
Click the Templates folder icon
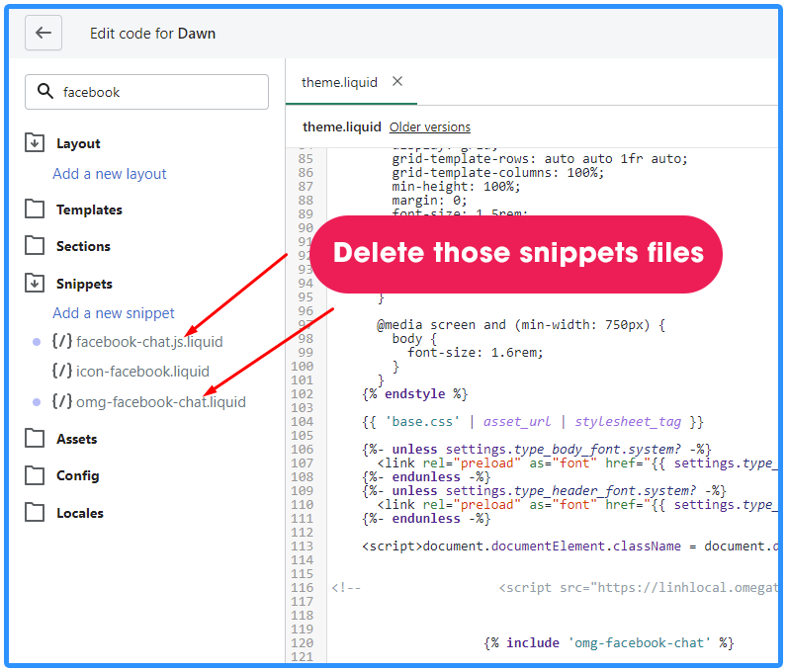tap(35, 210)
